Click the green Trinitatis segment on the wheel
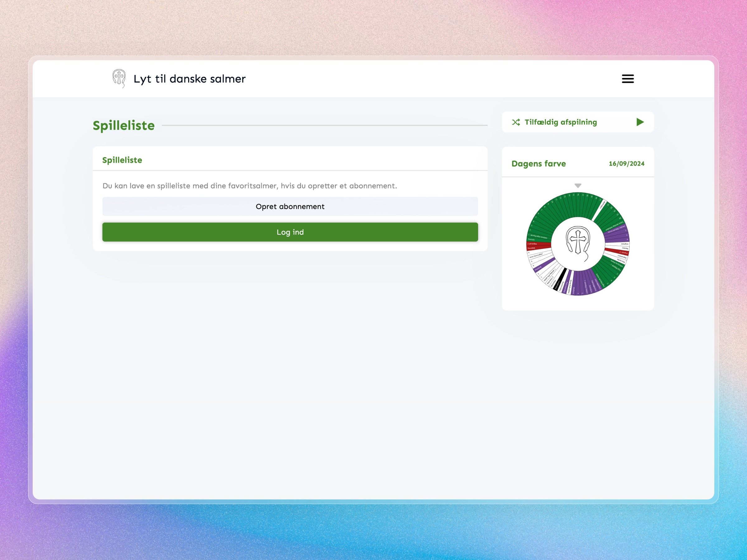This screenshot has width=747, height=560. coord(532,240)
